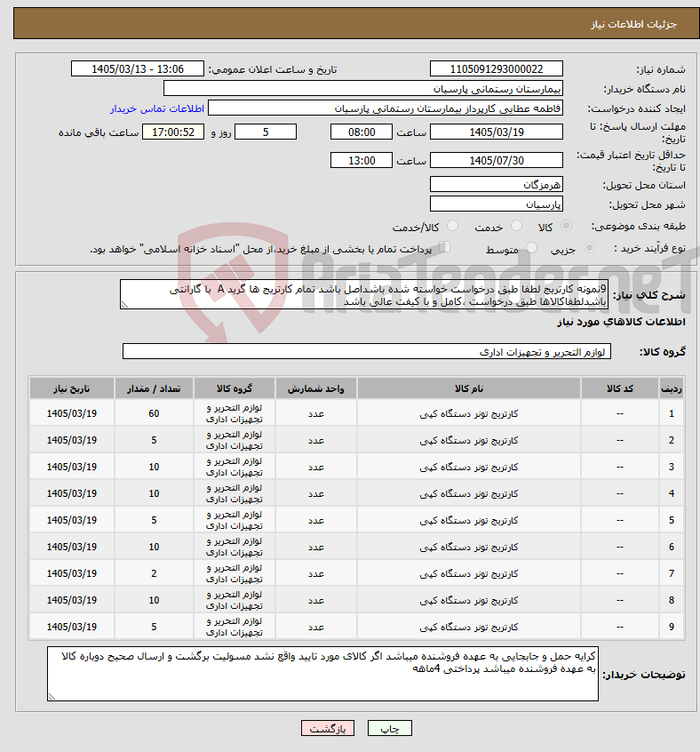Click the 13:00 validity time field
This screenshot has width=700, height=752.
click(x=362, y=160)
